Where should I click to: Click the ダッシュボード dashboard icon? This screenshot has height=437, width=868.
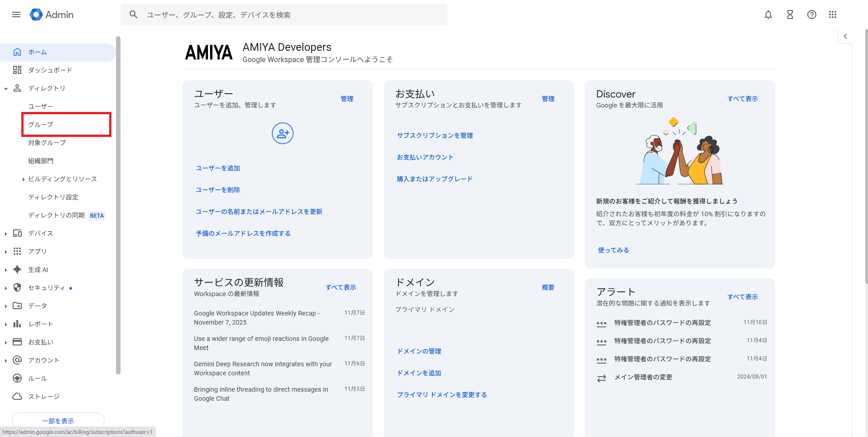(17, 70)
